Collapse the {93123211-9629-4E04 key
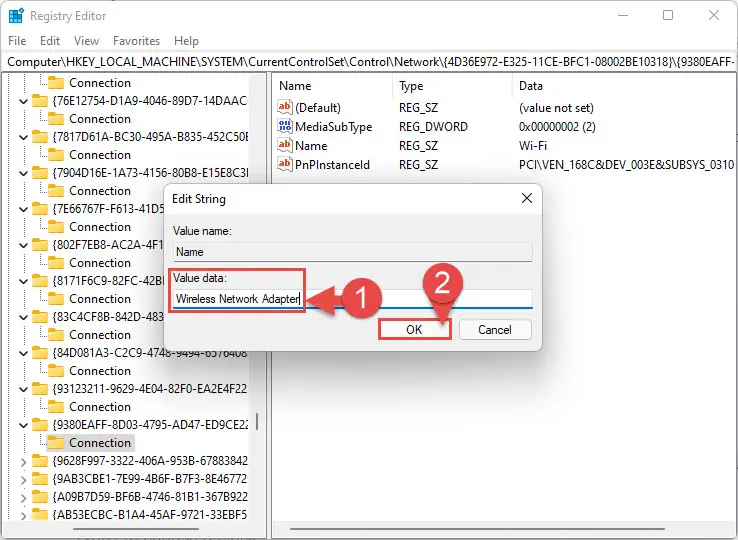Viewport: 738px width, 540px height. tap(23, 389)
